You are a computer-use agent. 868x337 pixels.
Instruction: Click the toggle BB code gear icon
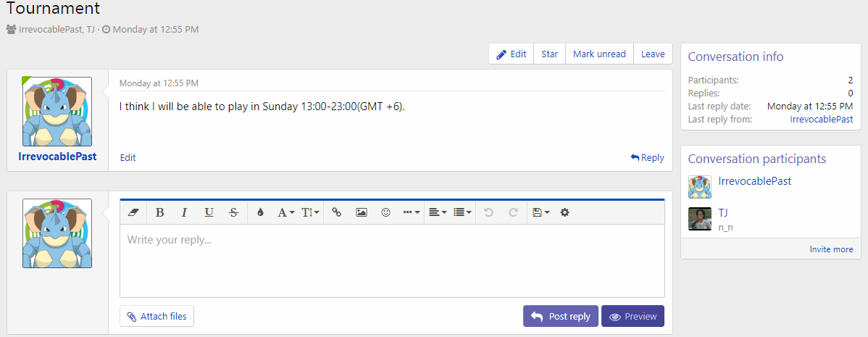565,212
